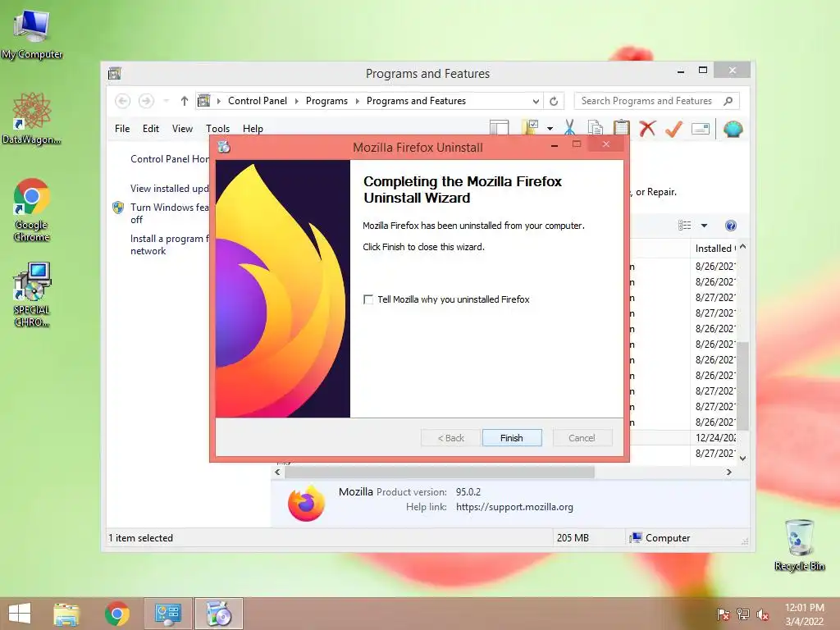Open View installed updates link
Screen dimensions: 840x630
[x=169, y=189]
